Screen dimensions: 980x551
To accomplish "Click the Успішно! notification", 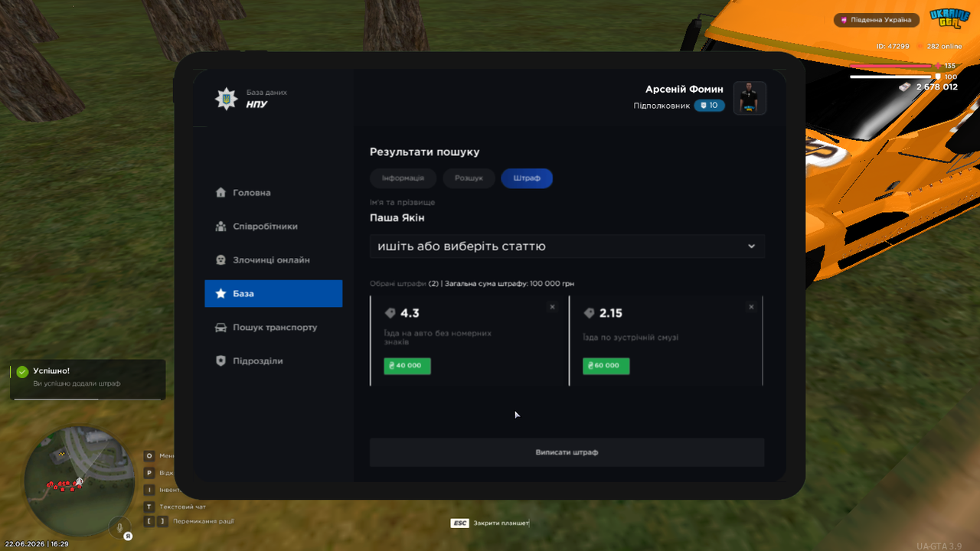I will coord(87,380).
